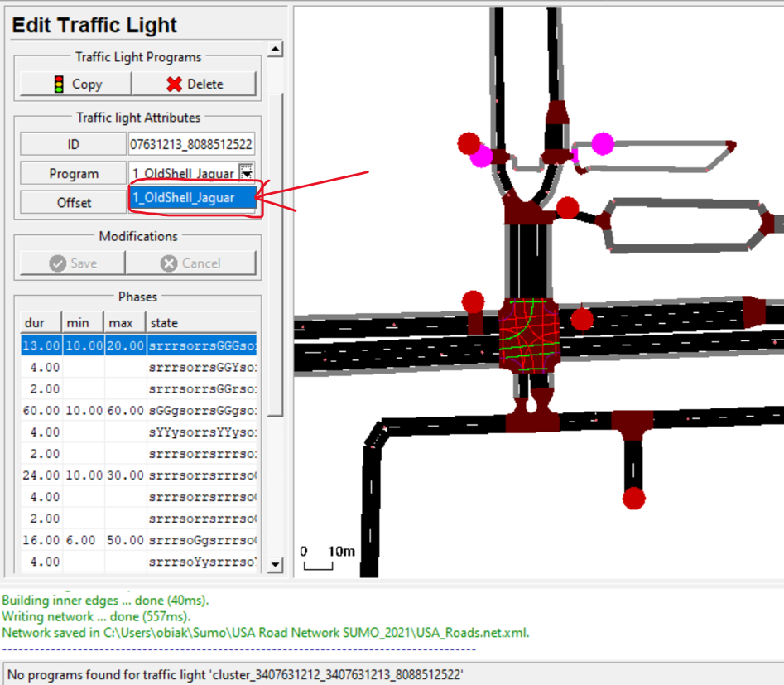784x685 pixels.
Task: Click the Offset attribute label button
Action: pos(74,202)
